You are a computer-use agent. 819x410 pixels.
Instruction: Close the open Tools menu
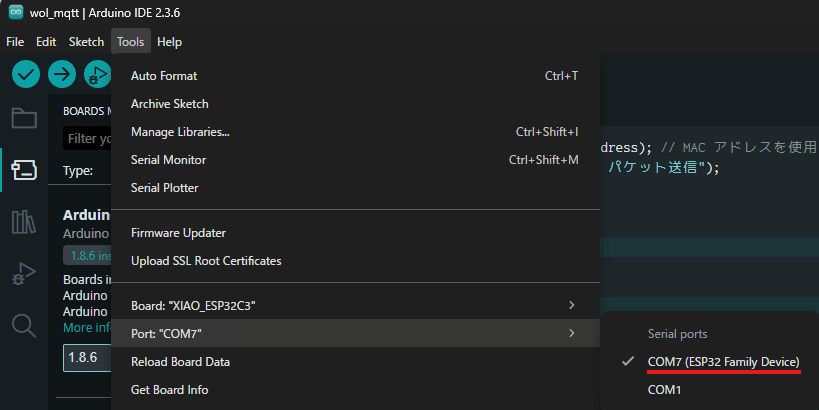point(131,42)
